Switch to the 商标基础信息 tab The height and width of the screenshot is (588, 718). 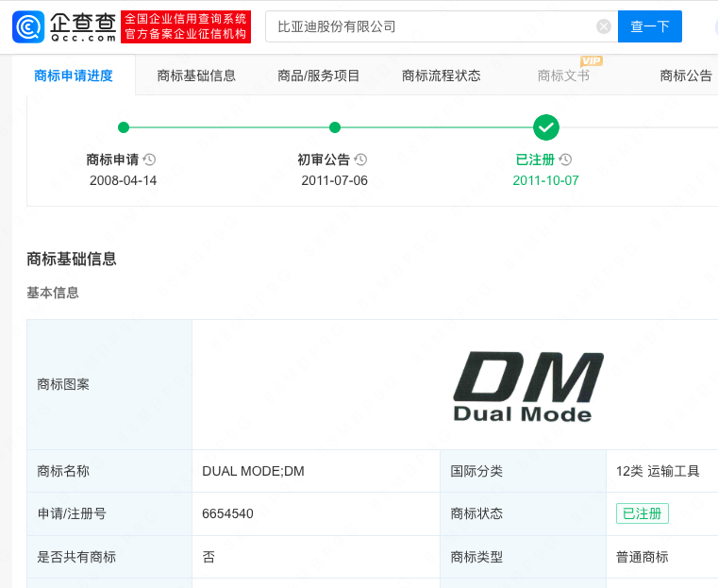pyautogui.click(x=196, y=76)
